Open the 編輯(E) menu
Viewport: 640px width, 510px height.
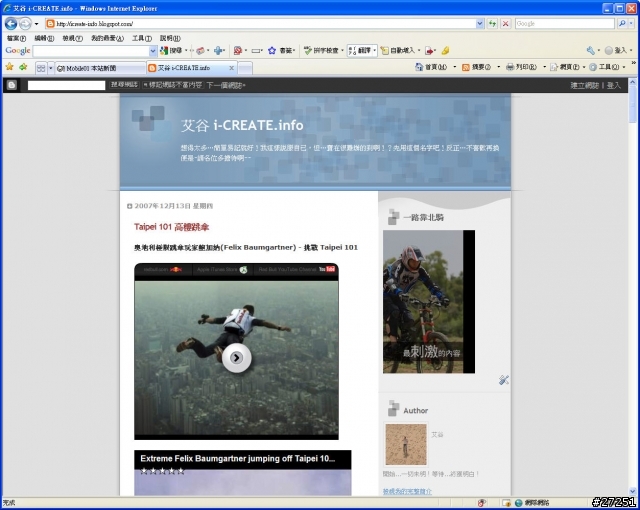click(44, 38)
